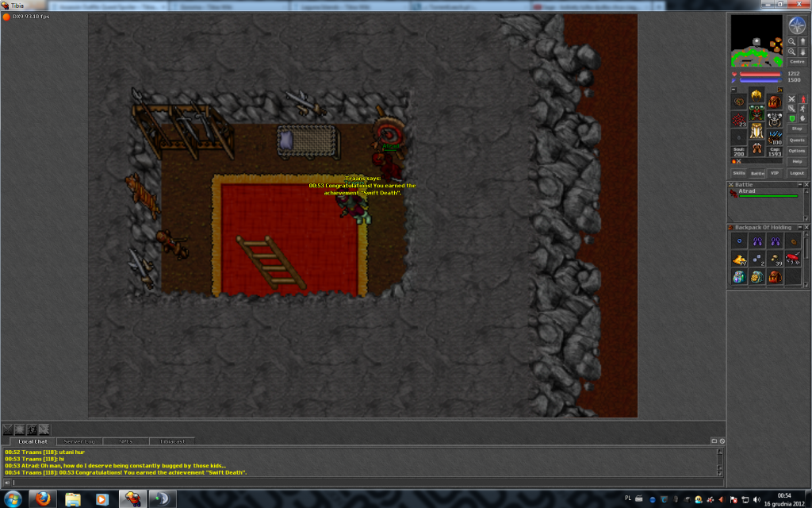Enable offensive fighting mode
The height and width of the screenshot is (508, 812).
(x=791, y=98)
